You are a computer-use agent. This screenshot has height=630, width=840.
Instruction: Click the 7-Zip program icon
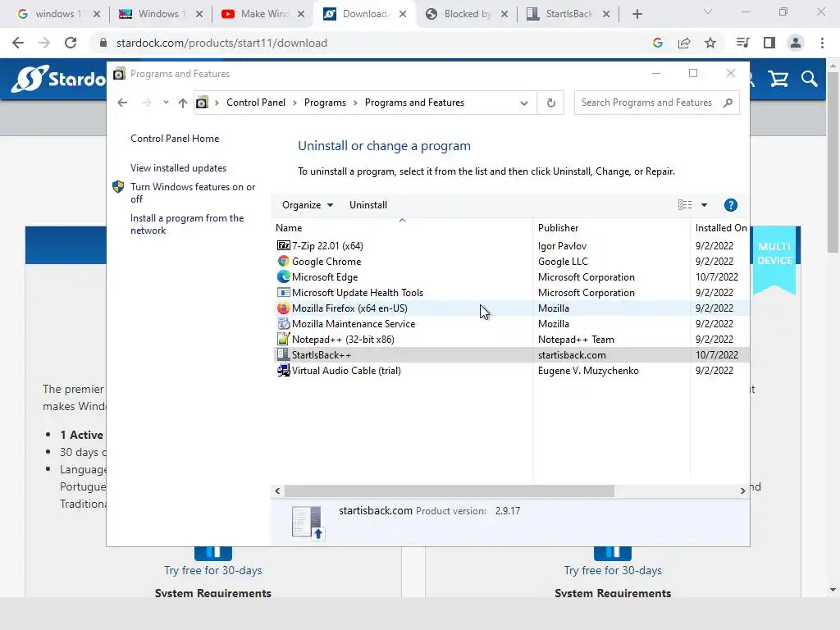point(283,245)
